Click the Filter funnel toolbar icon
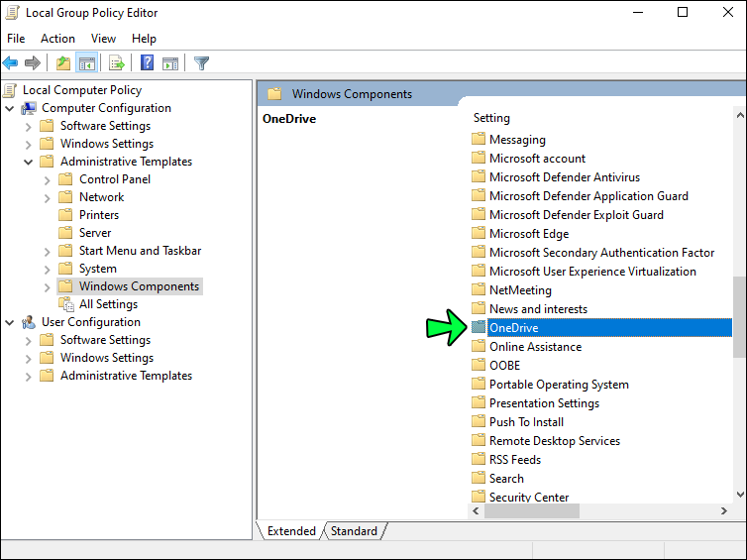 click(x=201, y=62)
